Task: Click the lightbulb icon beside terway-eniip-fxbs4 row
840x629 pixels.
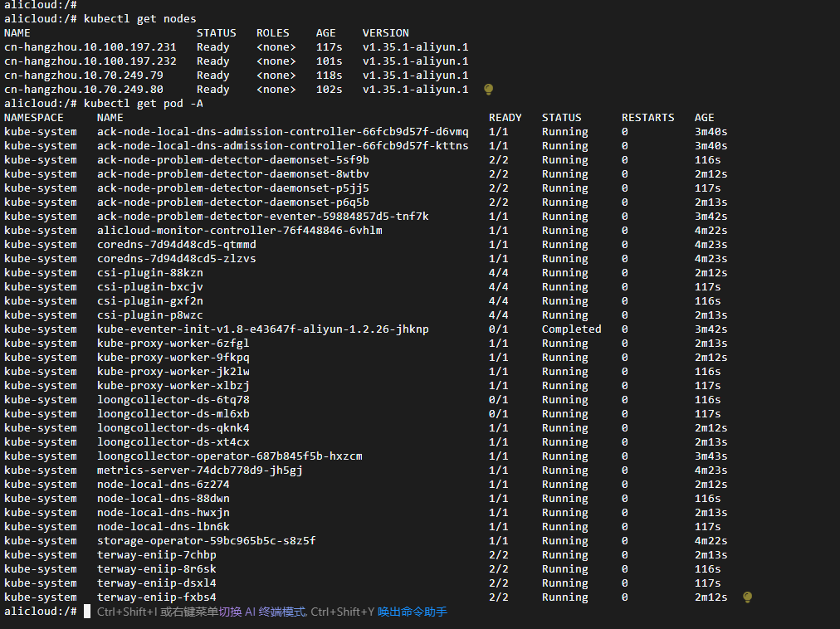Action: click(x=747, y=597)
